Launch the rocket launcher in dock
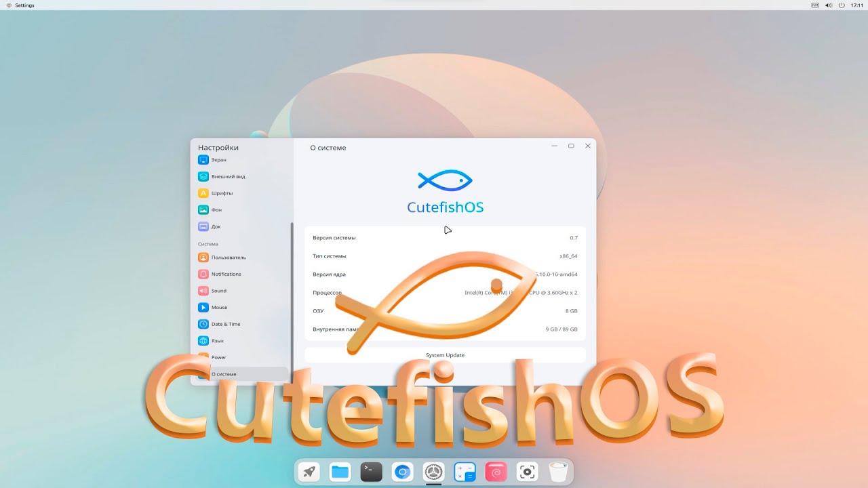 (309, 472)
